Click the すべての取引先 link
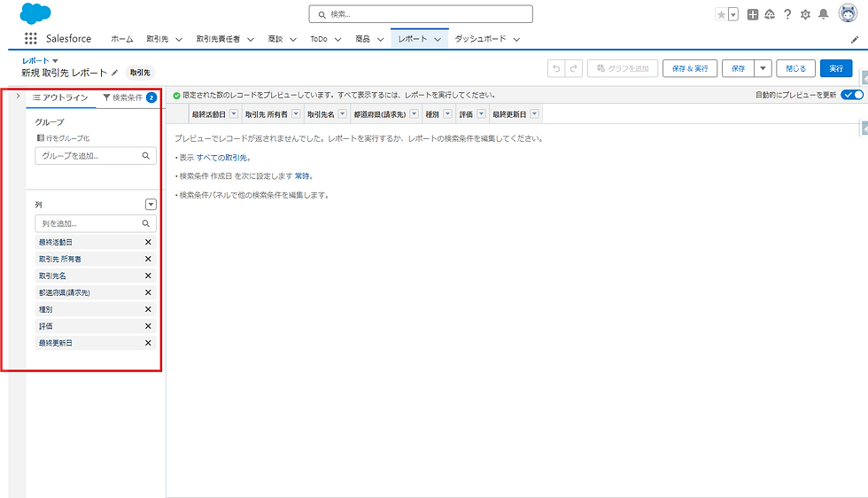This screenshot has width=868, height=498. coord(221,158)
